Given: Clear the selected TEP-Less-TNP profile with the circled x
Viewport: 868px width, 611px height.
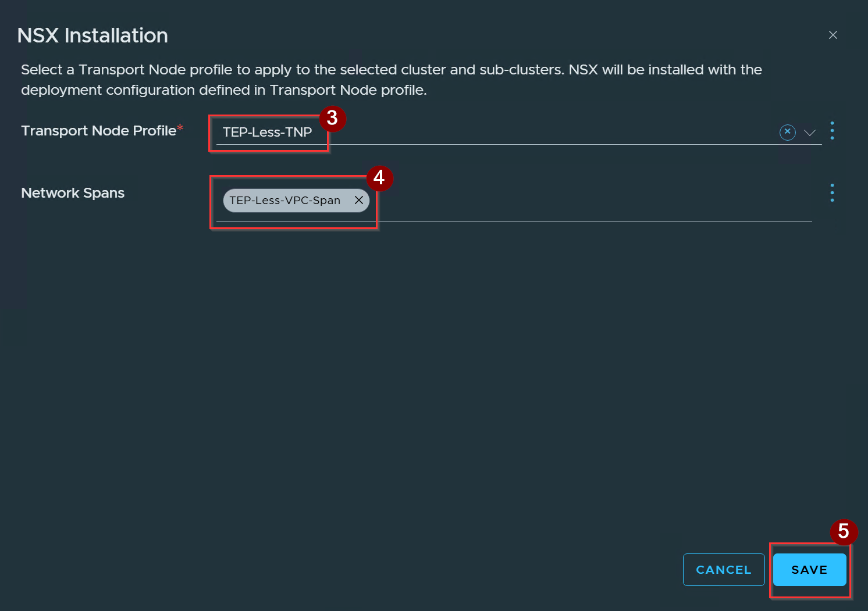Looking at the screenshot, I should tap(787, 132).
